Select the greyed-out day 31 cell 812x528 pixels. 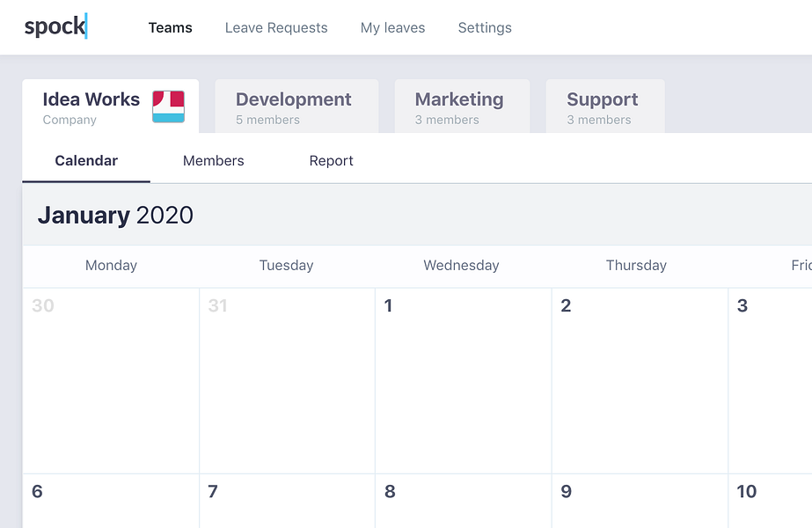coord(287,381)
